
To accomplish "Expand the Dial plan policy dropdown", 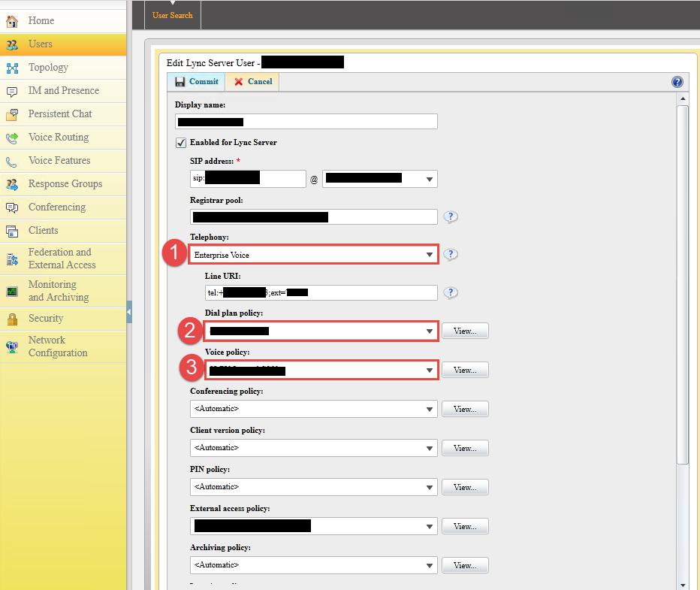I will click(321, 331).
